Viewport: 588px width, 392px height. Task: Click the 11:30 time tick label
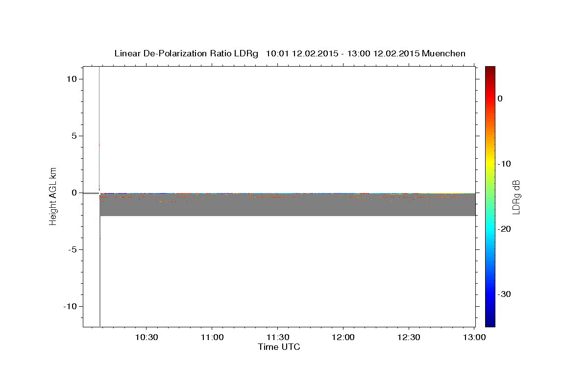[x=278, y=338]
